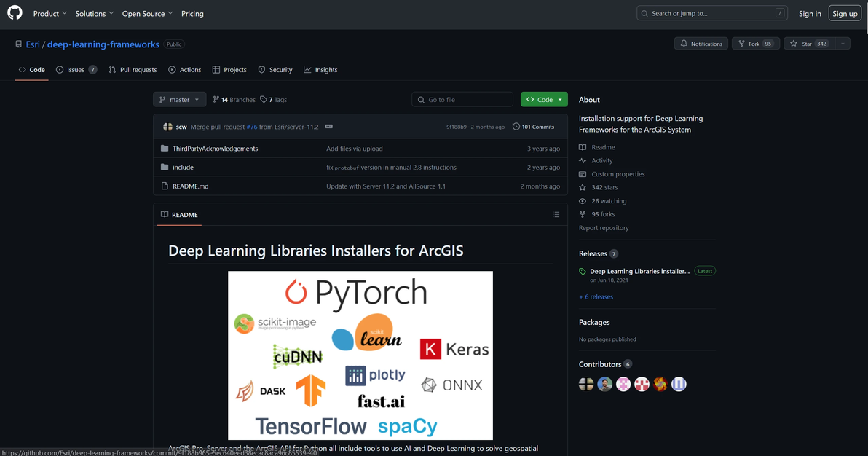Open the Contributors heading link
Image resolution: width=868 pixels, height=456 pixels.
605,364
